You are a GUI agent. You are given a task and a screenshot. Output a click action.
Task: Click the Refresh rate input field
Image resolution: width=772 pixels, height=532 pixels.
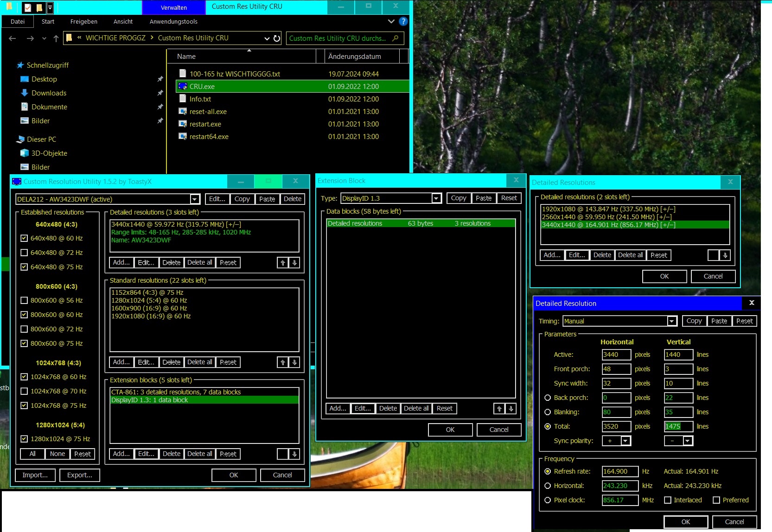click(x=619, y=472)
